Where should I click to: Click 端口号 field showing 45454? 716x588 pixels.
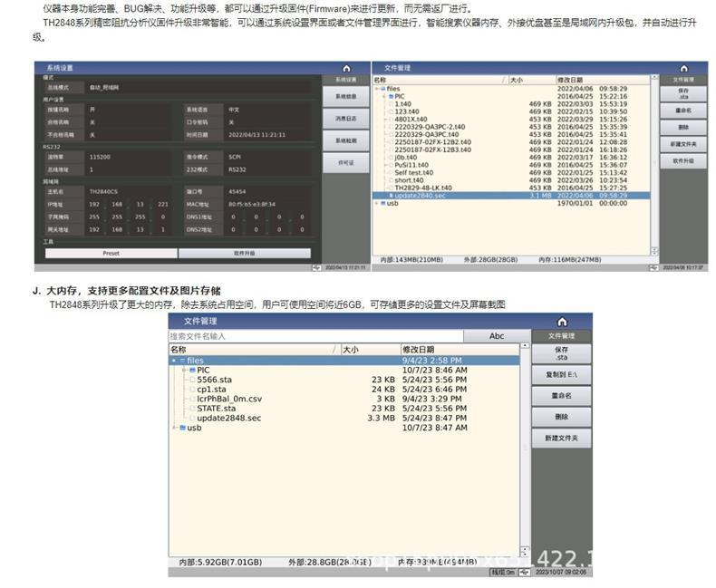[267, 192]
